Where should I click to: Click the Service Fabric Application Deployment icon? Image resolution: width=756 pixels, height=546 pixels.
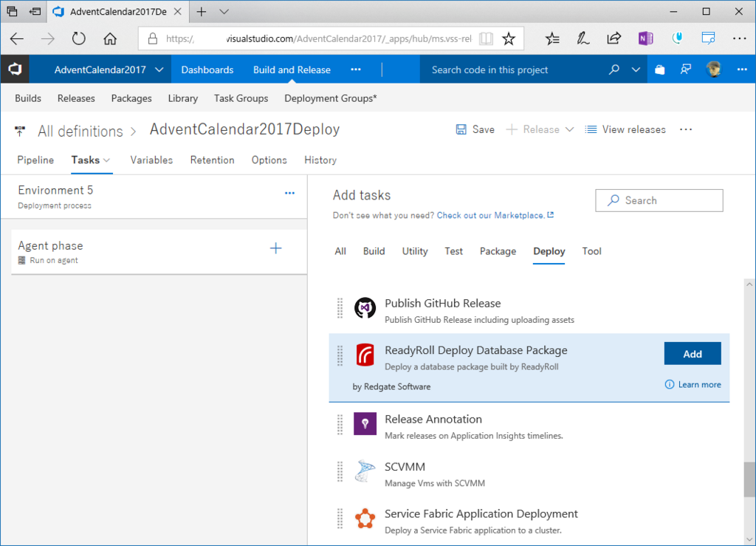tap(365, 519)
